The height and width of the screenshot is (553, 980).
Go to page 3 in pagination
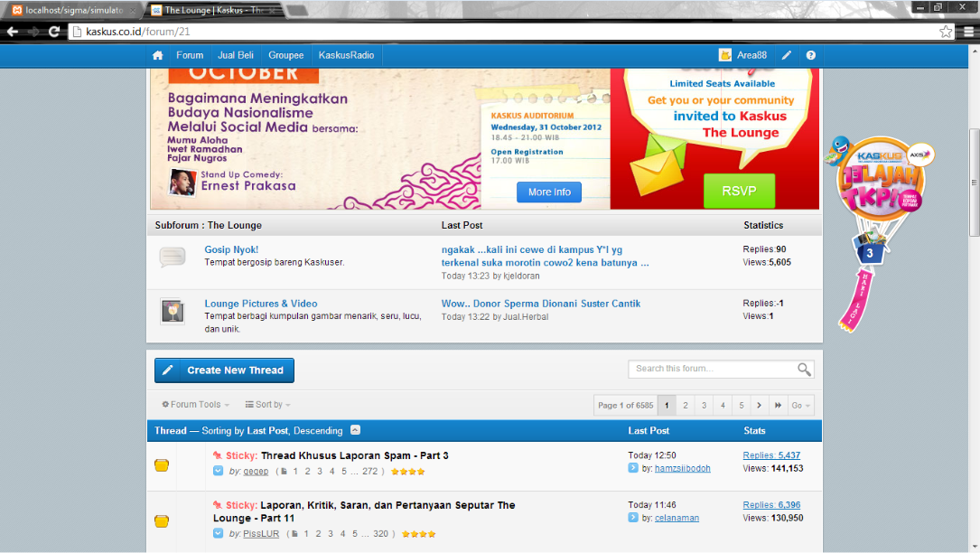[704, 406]
